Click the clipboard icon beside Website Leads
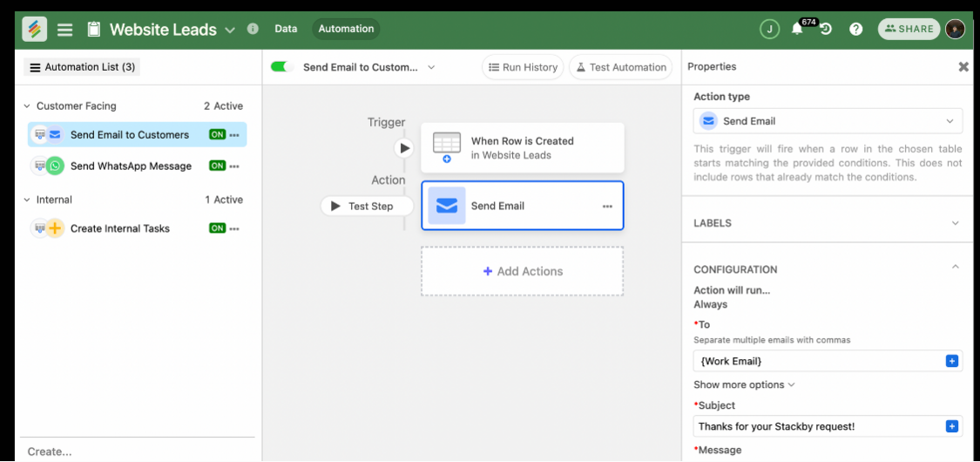Viewport: 980px width, 462px height. click(x=94, y=30)
